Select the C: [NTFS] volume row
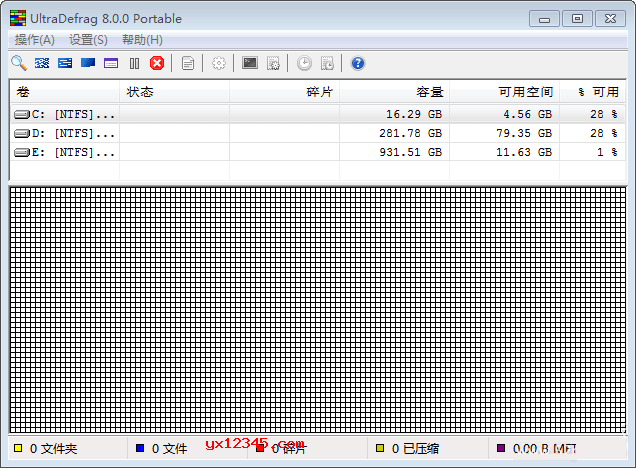Viewport: 636px width, 468px height. [66, 114]
